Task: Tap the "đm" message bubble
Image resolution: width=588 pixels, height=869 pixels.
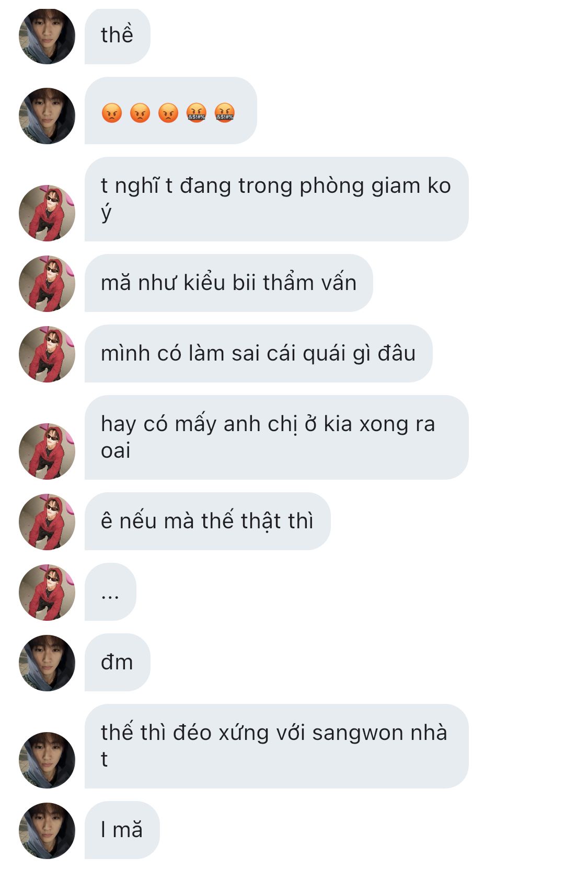Action: tap(118, 662)
